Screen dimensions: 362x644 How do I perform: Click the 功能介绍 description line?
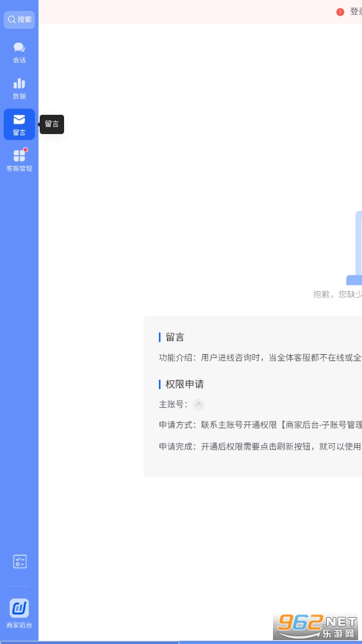(x=260, y=358)
